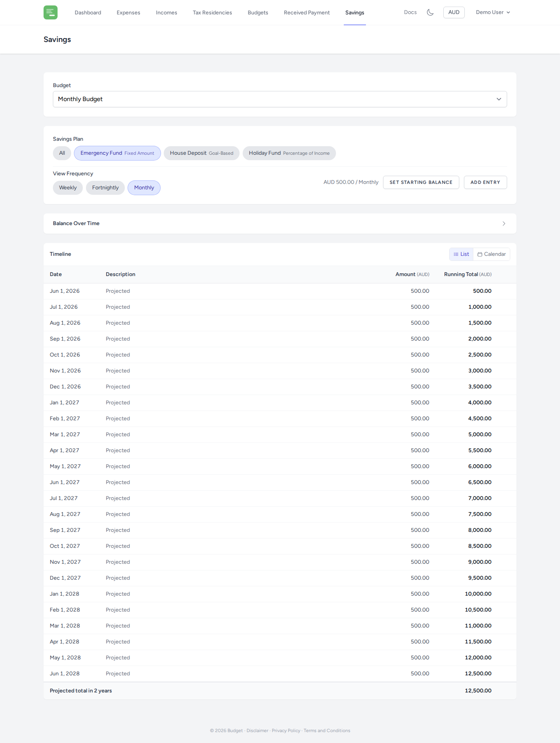Navigate to Tax Residencies
560x743 pixels.
click(212, 12)
